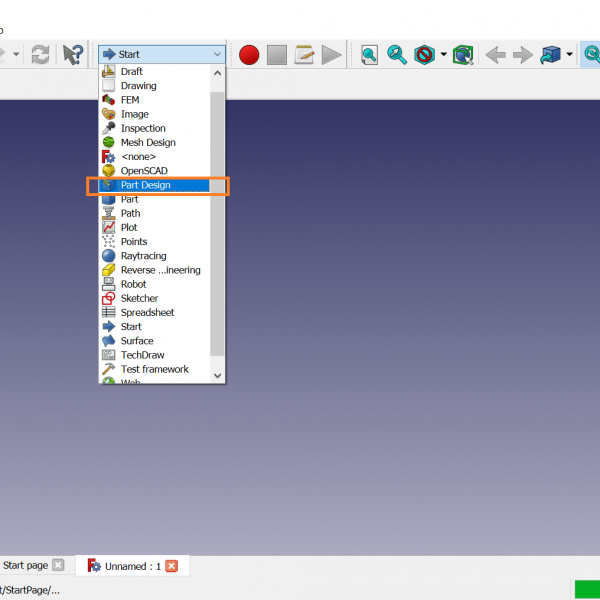Click the workbench list scrollbar down arrow
The height and width of the screenshot is (600, 600).
click(x=218, y=375)
